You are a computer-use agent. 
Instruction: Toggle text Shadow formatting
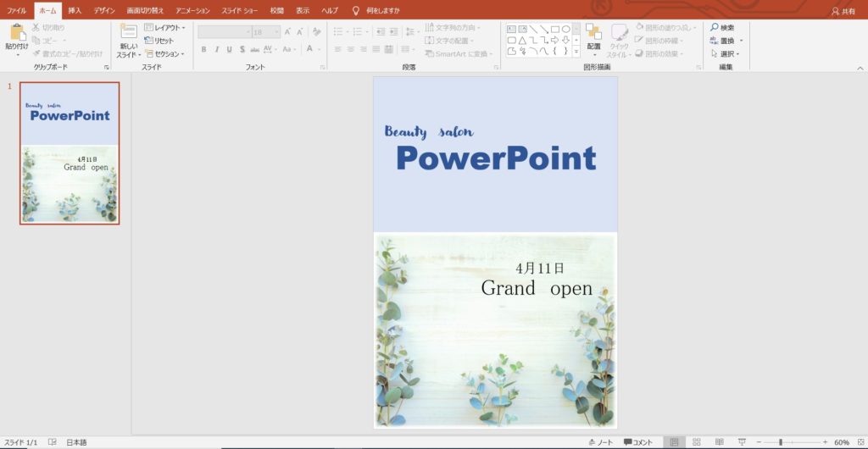tap(242, 49)
